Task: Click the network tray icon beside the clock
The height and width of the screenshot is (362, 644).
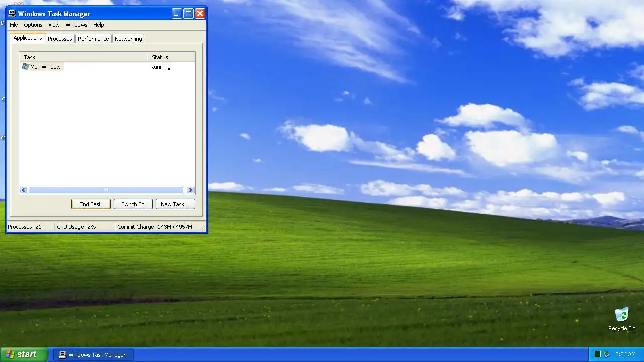Action: point(607,354)
